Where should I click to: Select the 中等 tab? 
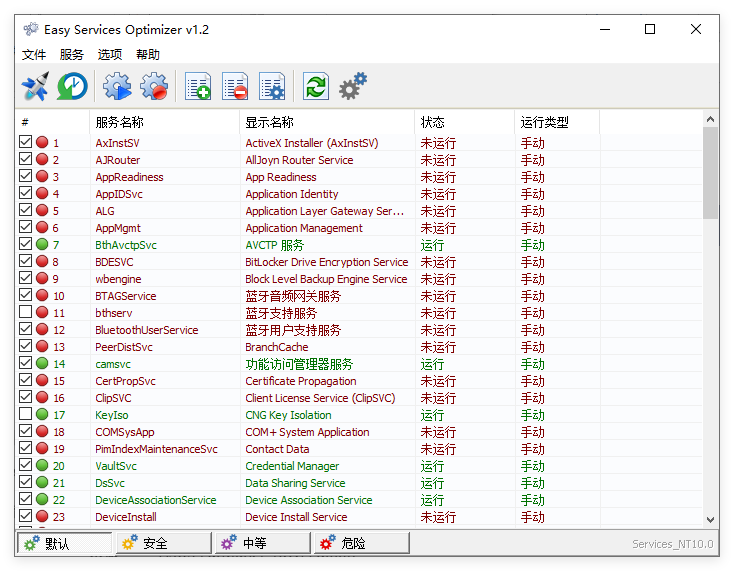point(263,543)
